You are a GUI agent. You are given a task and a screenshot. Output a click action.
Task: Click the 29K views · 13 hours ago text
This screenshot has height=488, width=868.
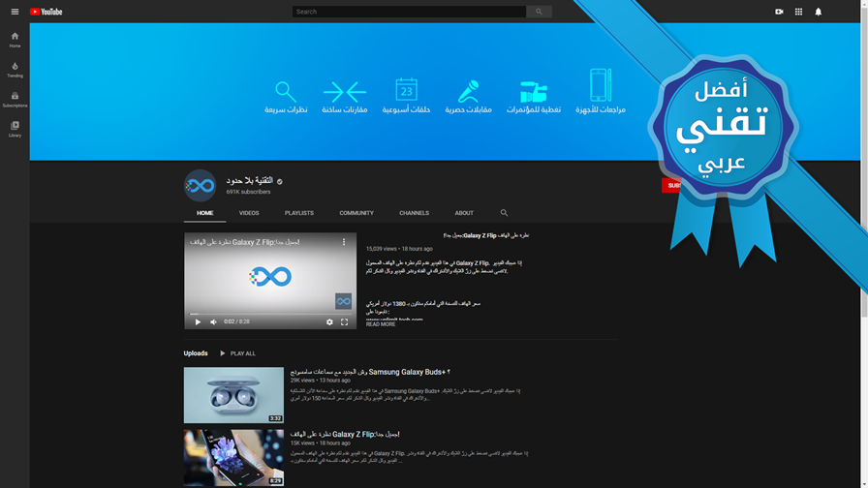coord(320,381)
